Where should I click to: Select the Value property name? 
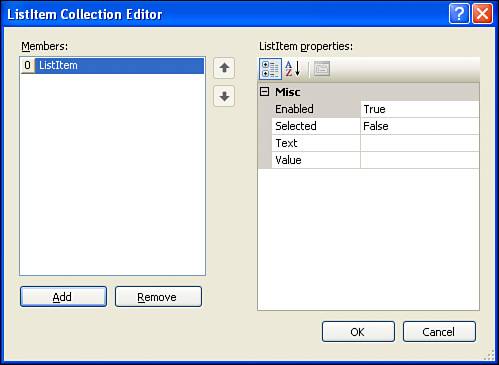coord(316,160)
